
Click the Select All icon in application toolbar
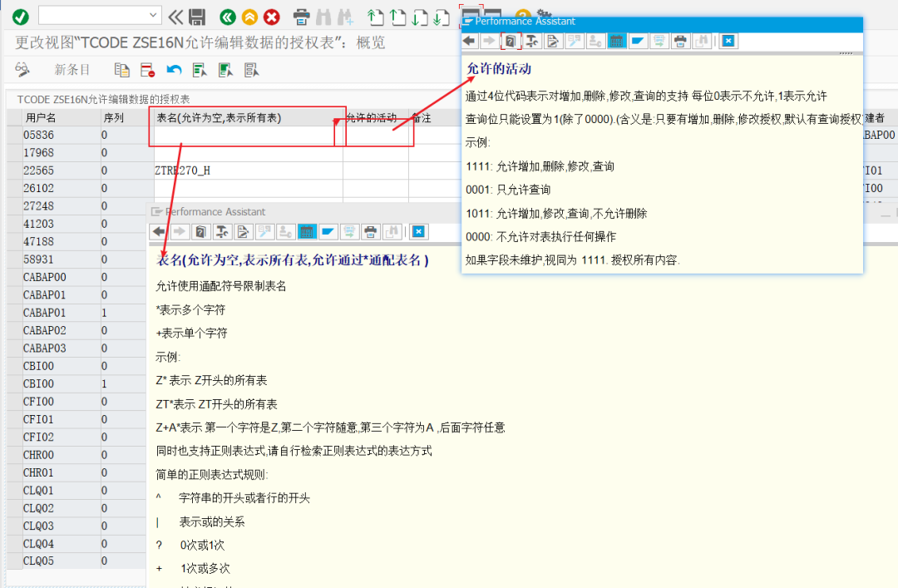point(200,70)
